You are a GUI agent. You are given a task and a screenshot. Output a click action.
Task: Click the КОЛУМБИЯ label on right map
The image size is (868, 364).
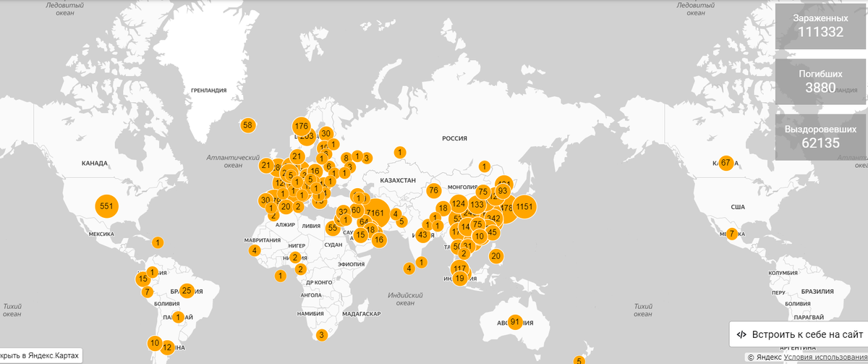coord(783,274)
